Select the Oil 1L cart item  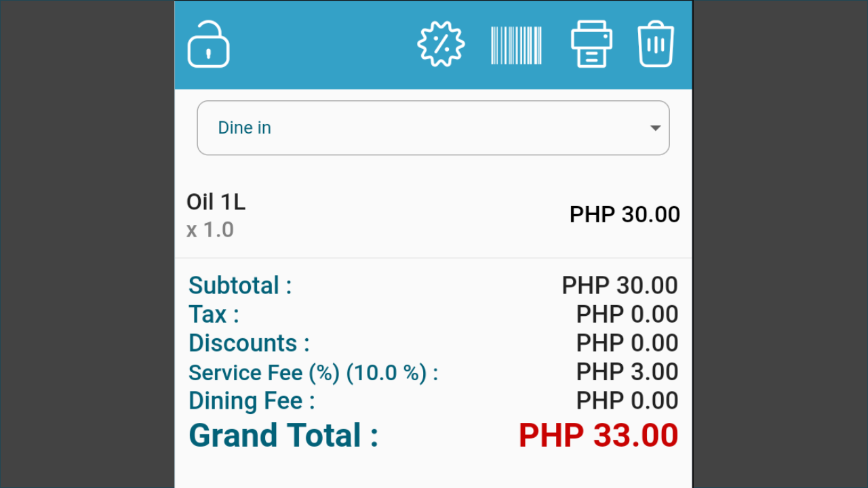(x=216, y=202)
